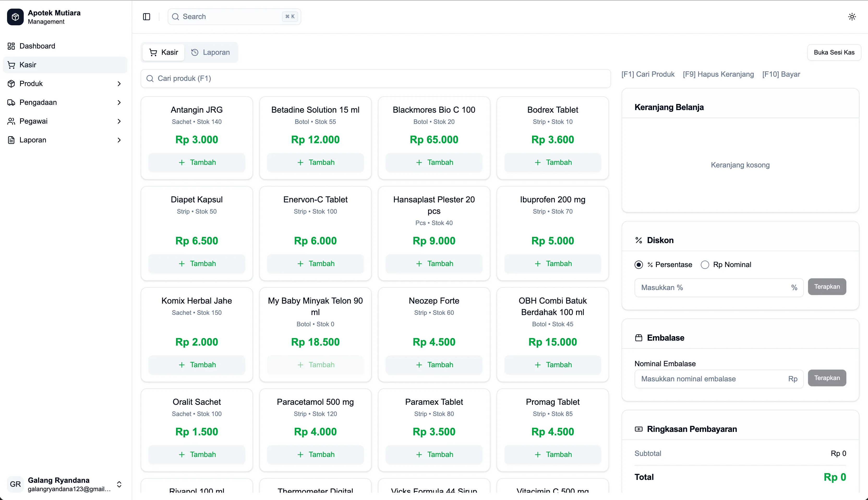Screen dimensions: 868x500
Task: Expand the Produk sidebar submenu chevron
Action: [119, 84]
